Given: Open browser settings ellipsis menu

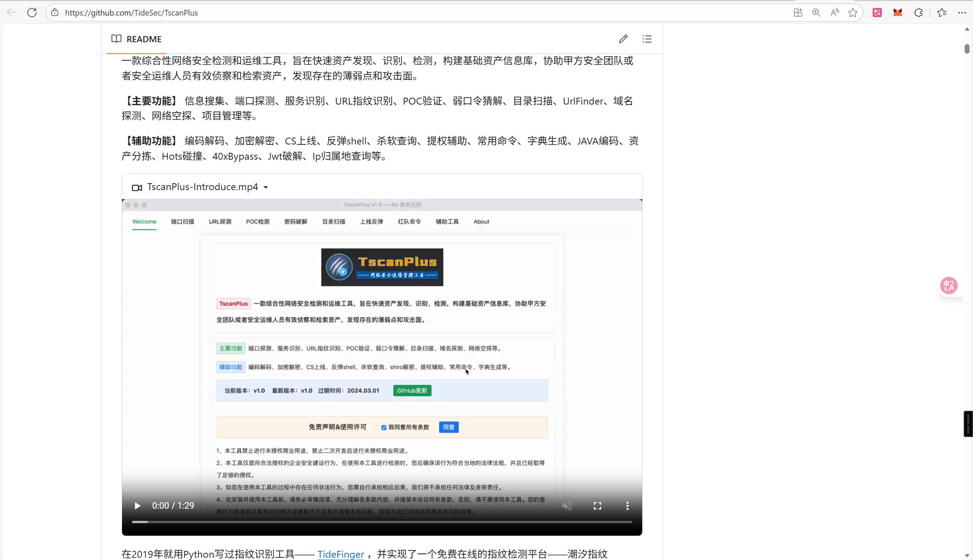Looking at the screenshot, I should pyautogui.click(x=962, y=13).
